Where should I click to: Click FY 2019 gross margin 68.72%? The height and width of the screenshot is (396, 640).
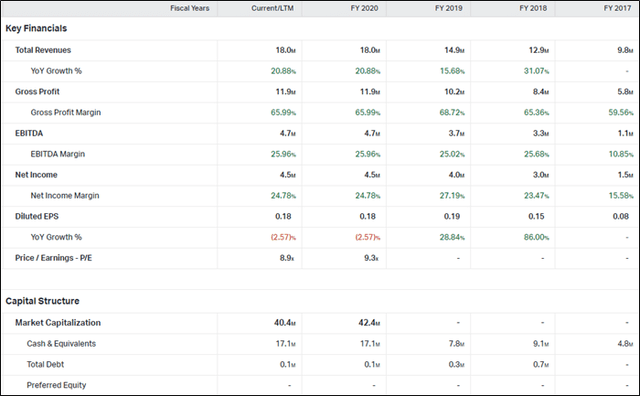(x=452, y=113)
